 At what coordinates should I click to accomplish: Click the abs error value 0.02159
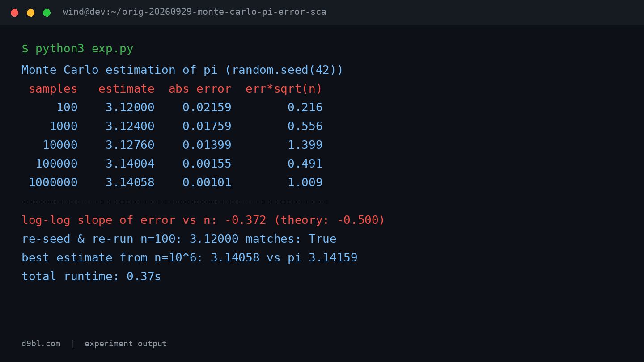coord(207,108)
